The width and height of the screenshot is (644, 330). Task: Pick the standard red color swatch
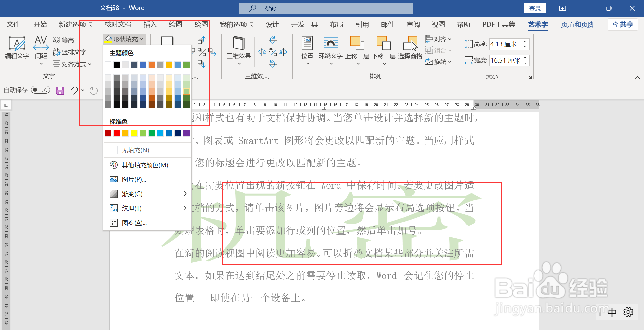117,133
